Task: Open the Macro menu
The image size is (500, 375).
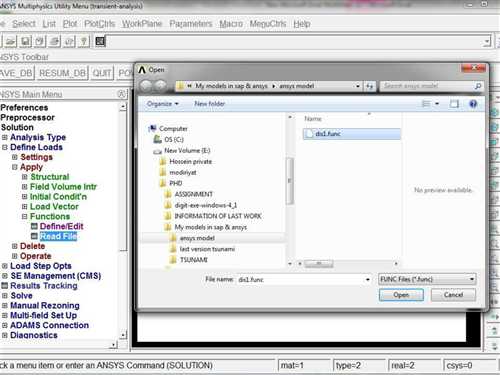Action: 231,24
